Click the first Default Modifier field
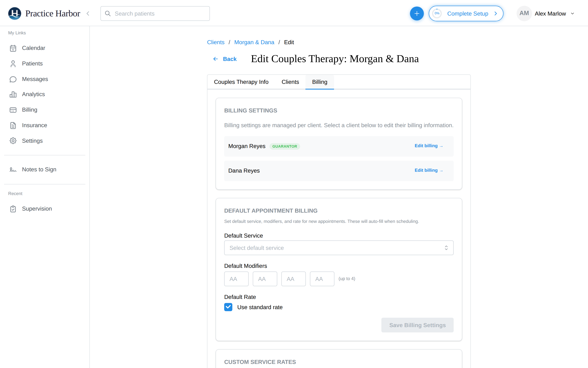588x368 pixels. pos(236,279)
